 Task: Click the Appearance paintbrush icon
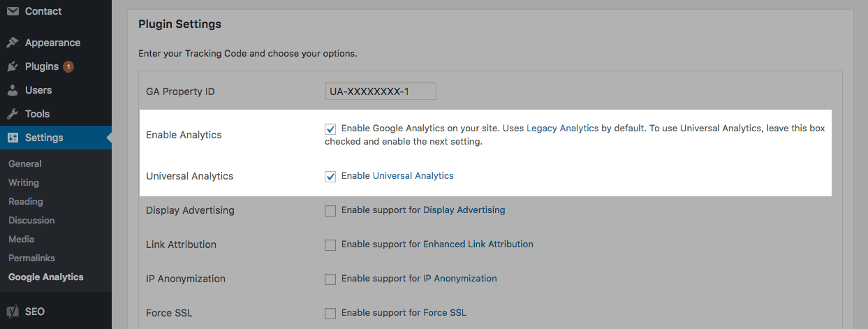13,43
